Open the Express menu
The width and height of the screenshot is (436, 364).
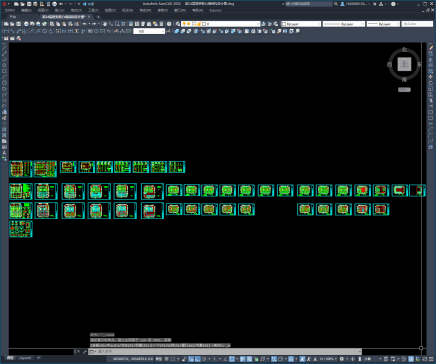pyautogui.click(x=215, y=10)
